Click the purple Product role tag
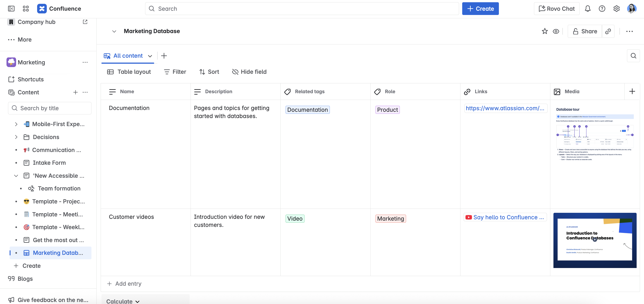Image resolution: width=644 pixels, height=304 pixels. click(388, 110)
